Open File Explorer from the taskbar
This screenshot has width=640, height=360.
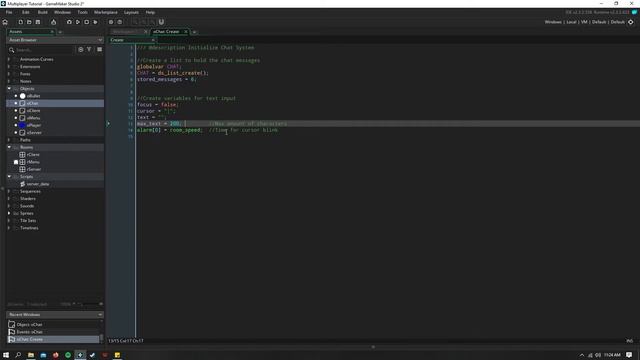click(x=31, y=355)
